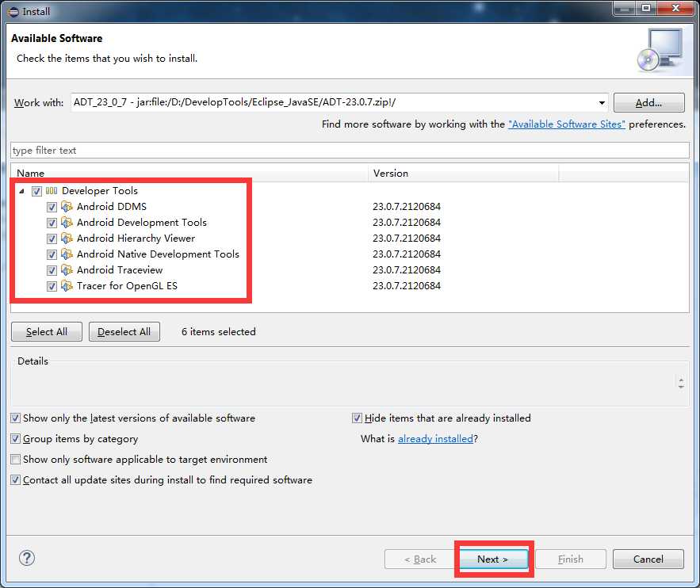Toggle Group items by category checkbox
This screenshot has width=700, height=588.
pos(16,438)
